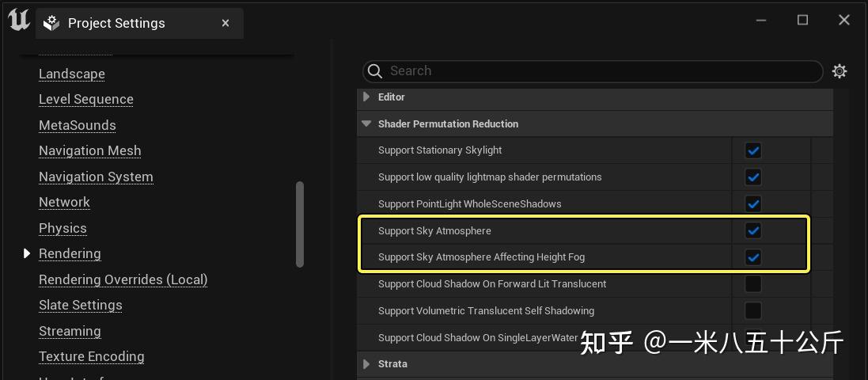Expand the Editor section
The image size is (868, 380).
(366, 97)
